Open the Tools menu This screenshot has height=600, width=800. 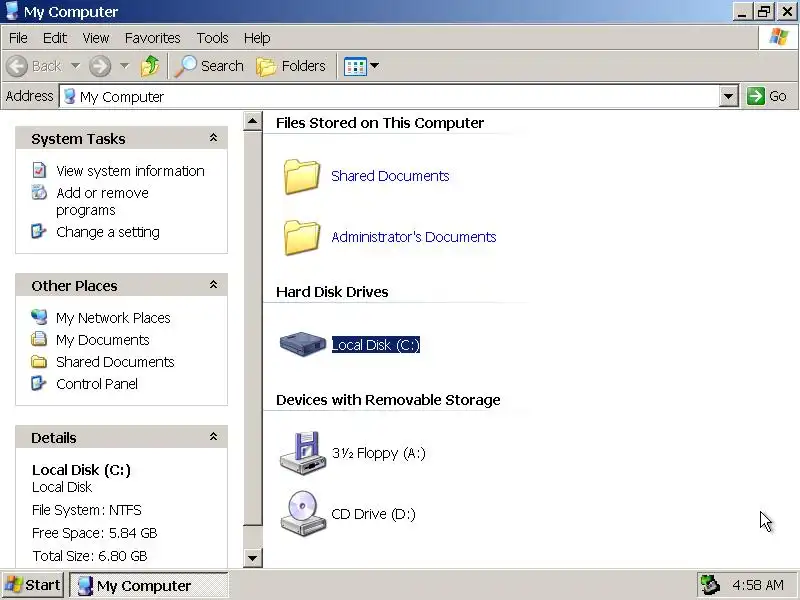point(212,38)
